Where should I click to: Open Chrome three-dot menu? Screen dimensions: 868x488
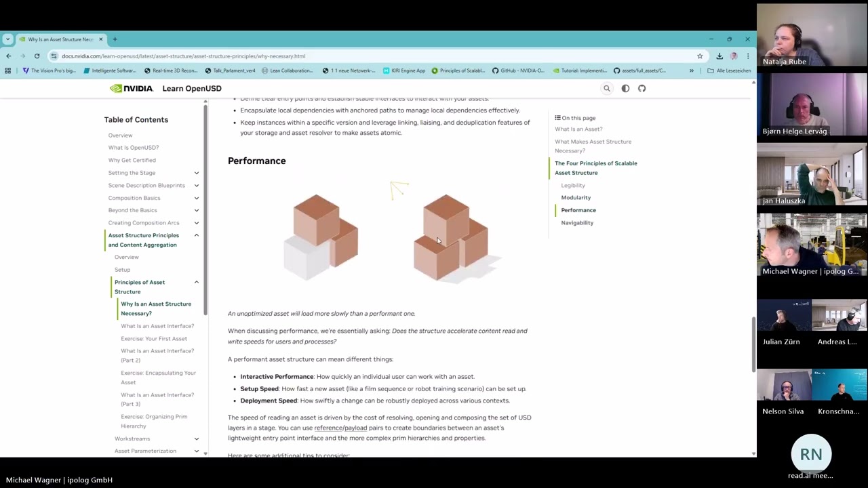pos(747,56)
